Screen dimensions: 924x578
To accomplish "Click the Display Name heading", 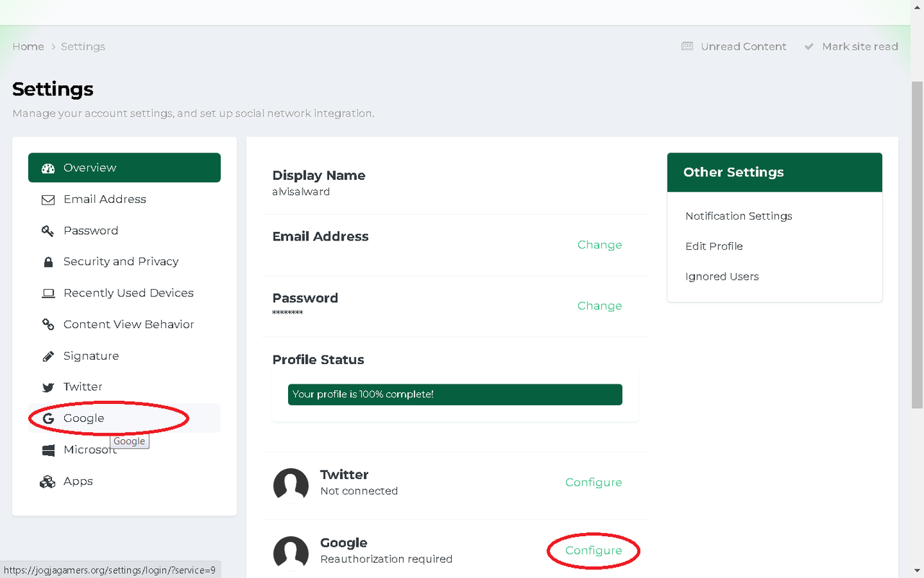I will tap(318, 176).
